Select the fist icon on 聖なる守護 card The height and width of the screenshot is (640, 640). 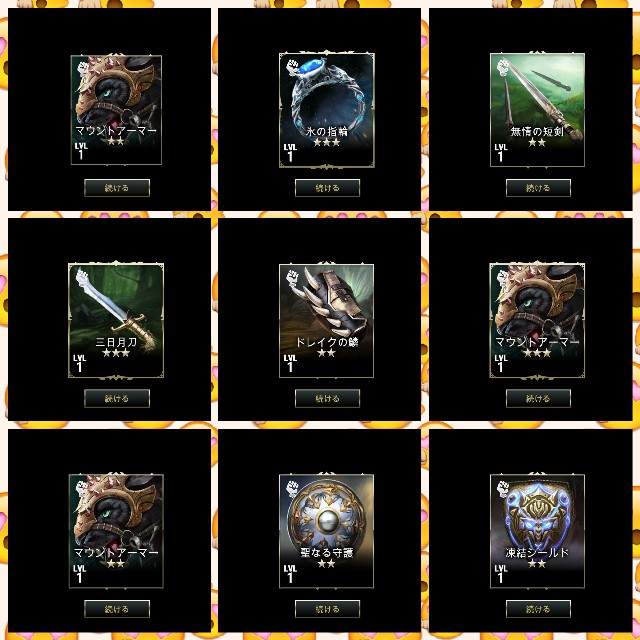(293, 488)
